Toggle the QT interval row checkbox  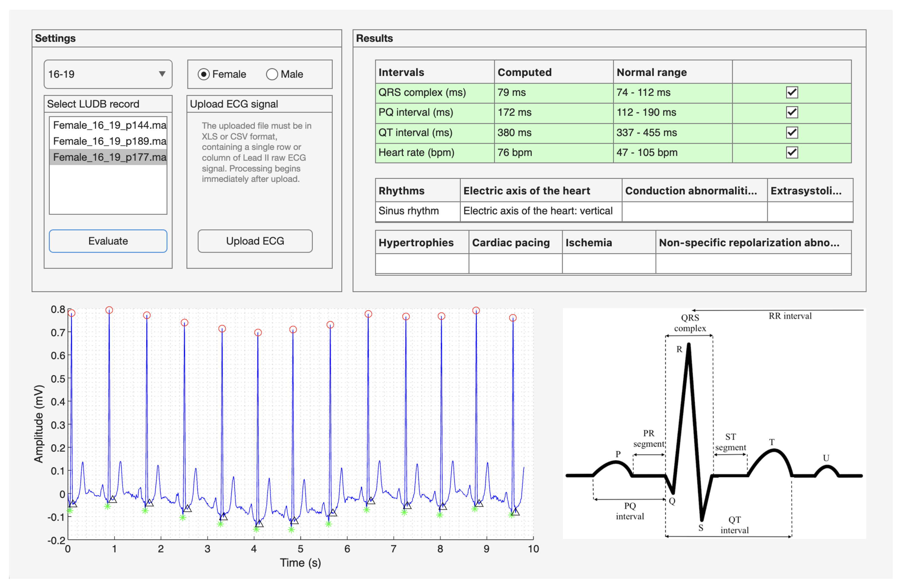(792, 132)
